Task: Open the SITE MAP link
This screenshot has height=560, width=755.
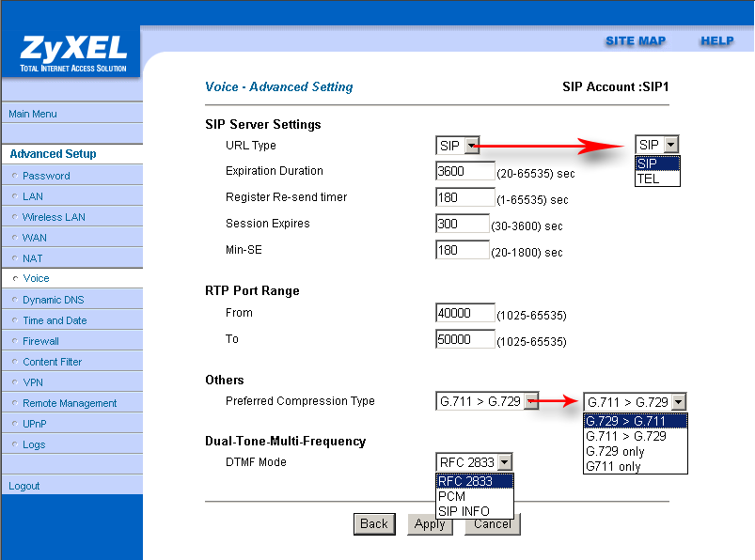Action: click(635, 41)
